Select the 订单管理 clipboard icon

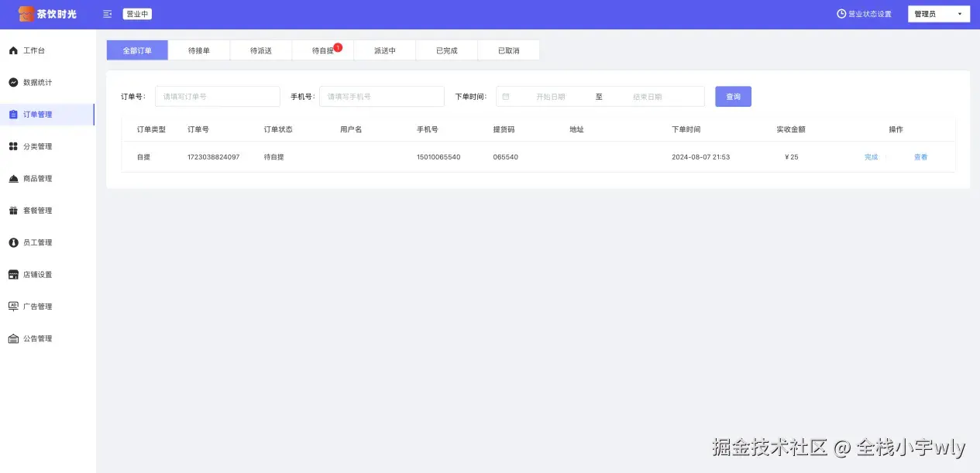13,115
